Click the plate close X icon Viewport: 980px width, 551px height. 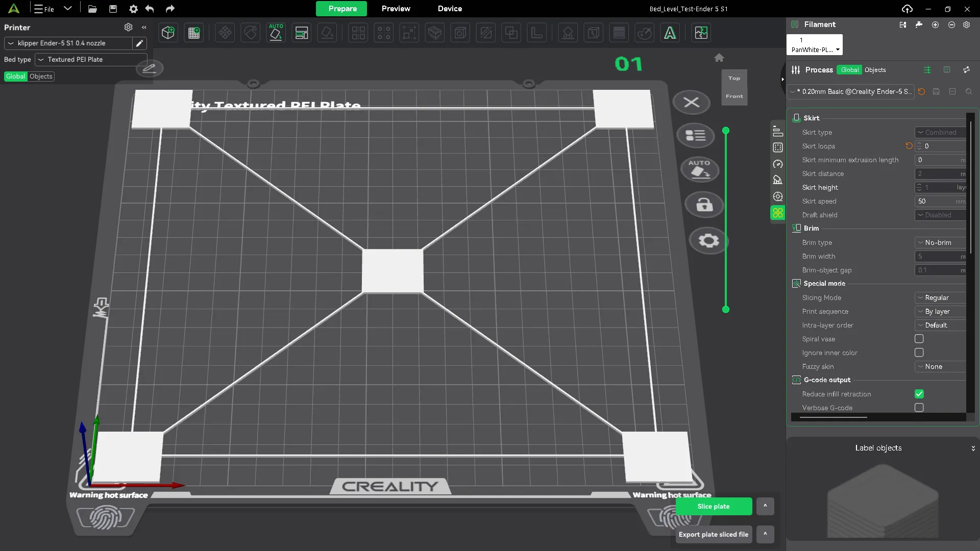(x=692, y=103)
